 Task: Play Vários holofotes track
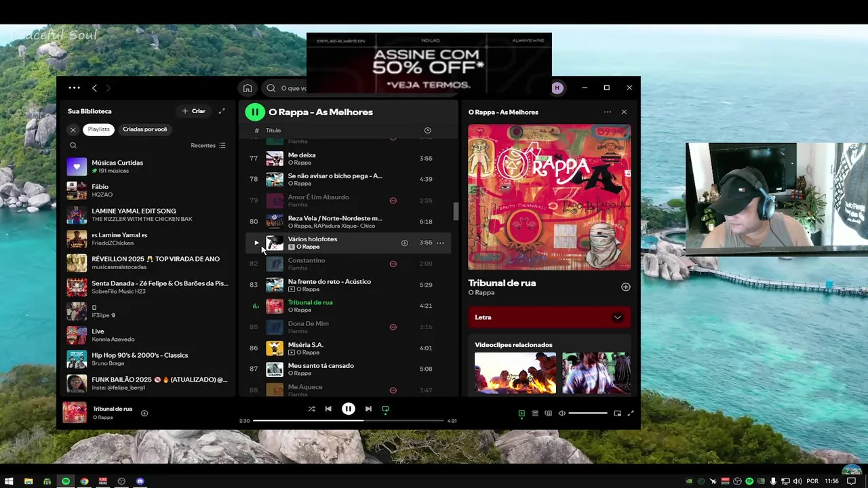[256, 243]
